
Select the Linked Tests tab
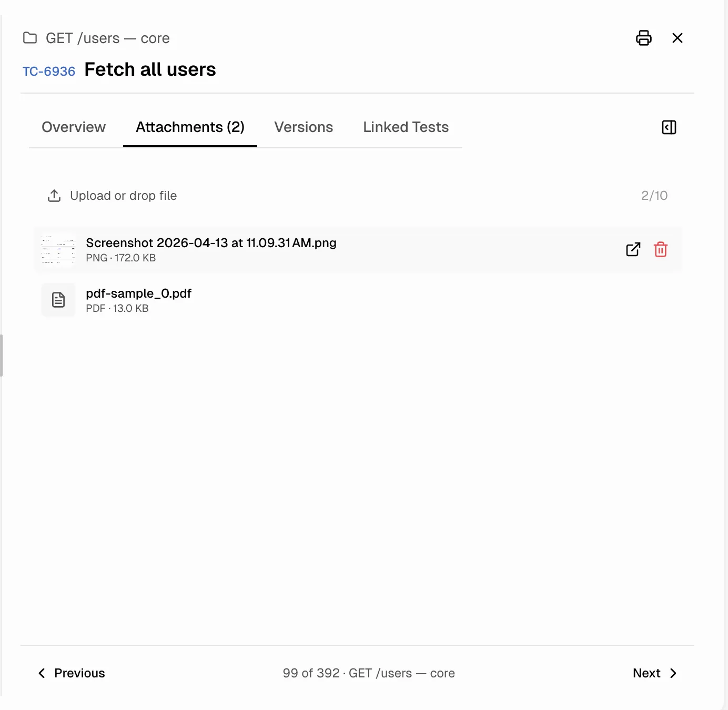(405, 127)
